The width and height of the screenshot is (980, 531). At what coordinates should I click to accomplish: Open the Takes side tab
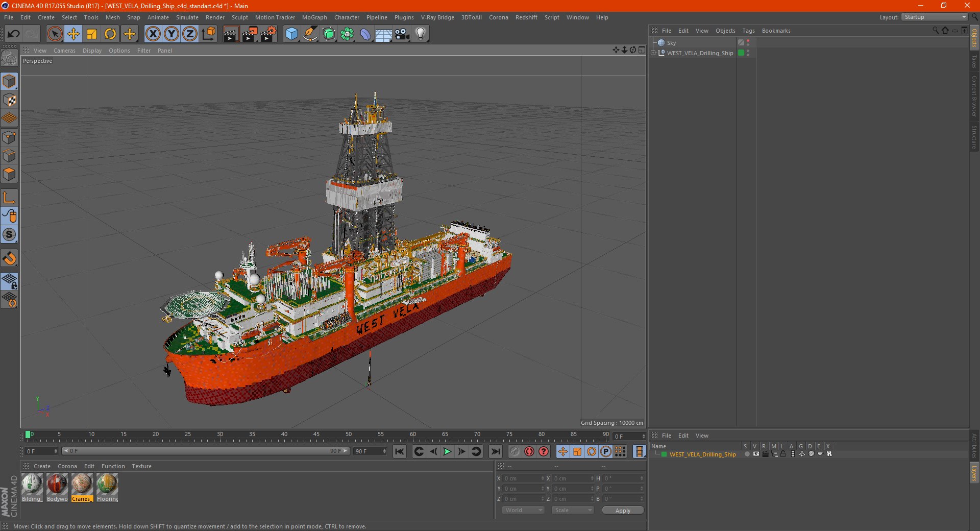(974, 61)
